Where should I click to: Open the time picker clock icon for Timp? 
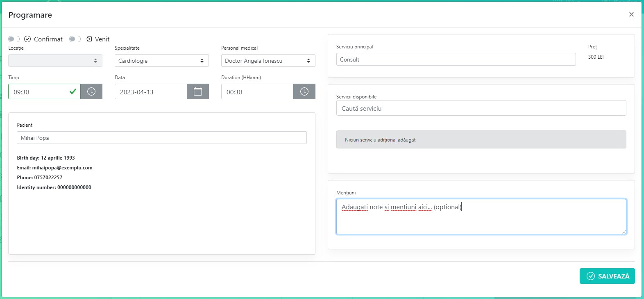[91, 91]
